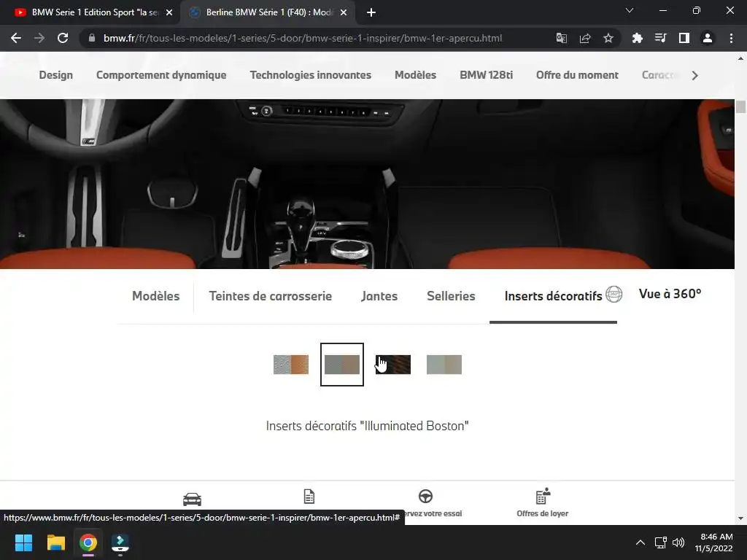Open the translate page icon
The image size is (747, 560).
click(562, 38)
